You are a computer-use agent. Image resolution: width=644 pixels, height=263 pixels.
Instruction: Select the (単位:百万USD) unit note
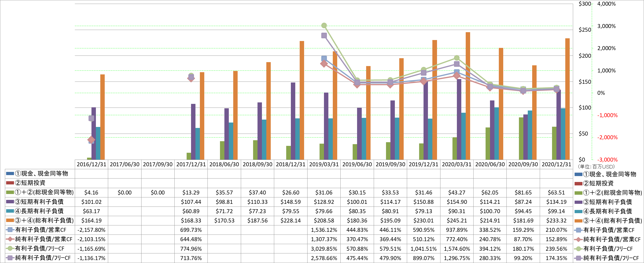[x=596, y=167]
